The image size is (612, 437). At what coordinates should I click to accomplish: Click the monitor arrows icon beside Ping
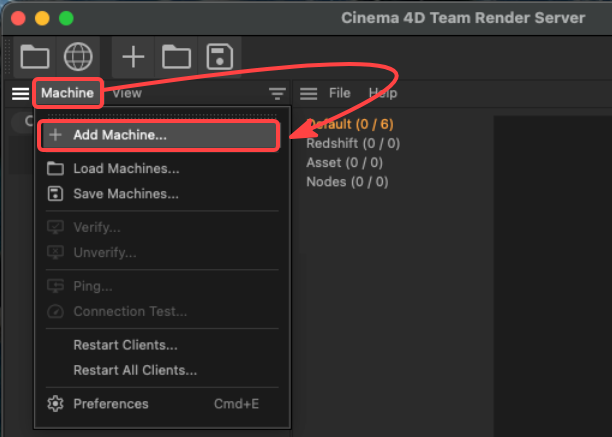pos(55,286)
